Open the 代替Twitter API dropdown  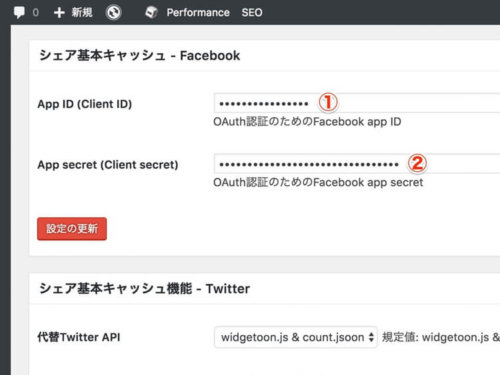pyautogui.click(x=296, y=337)
